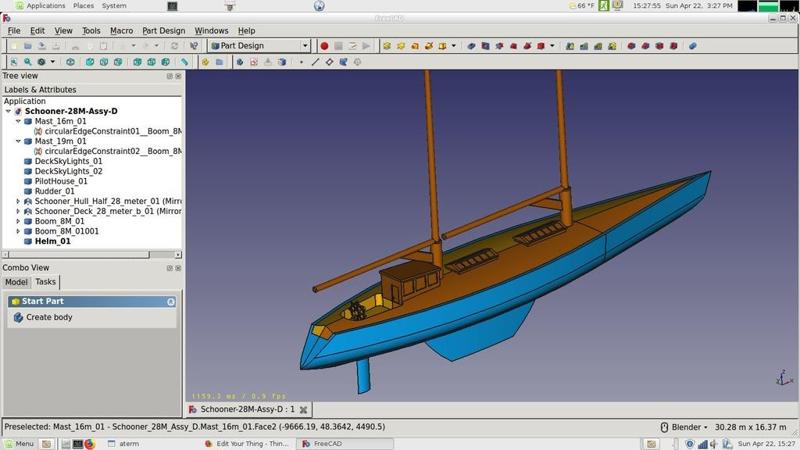
Task: Open the Applications menu in top panel
Action: [45, 5]
